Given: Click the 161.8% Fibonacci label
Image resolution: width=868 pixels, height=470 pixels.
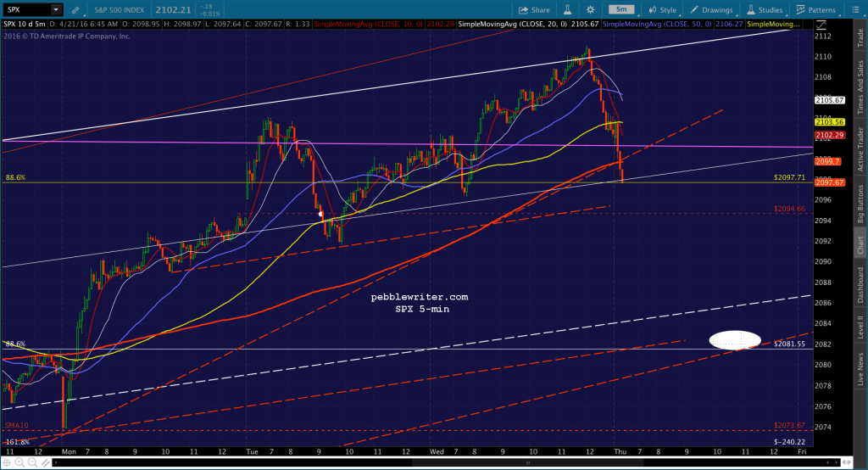Looking at the screenshot, I should click(17, 442).
